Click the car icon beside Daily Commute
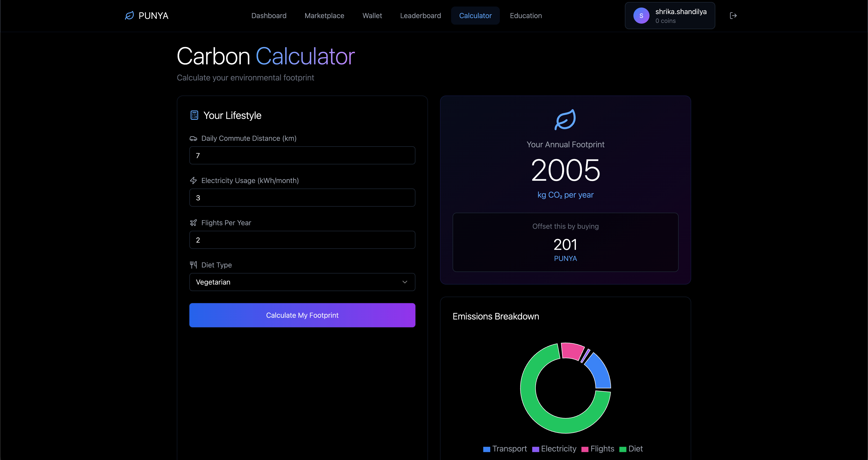868x460 pixels. coord(193,139)
